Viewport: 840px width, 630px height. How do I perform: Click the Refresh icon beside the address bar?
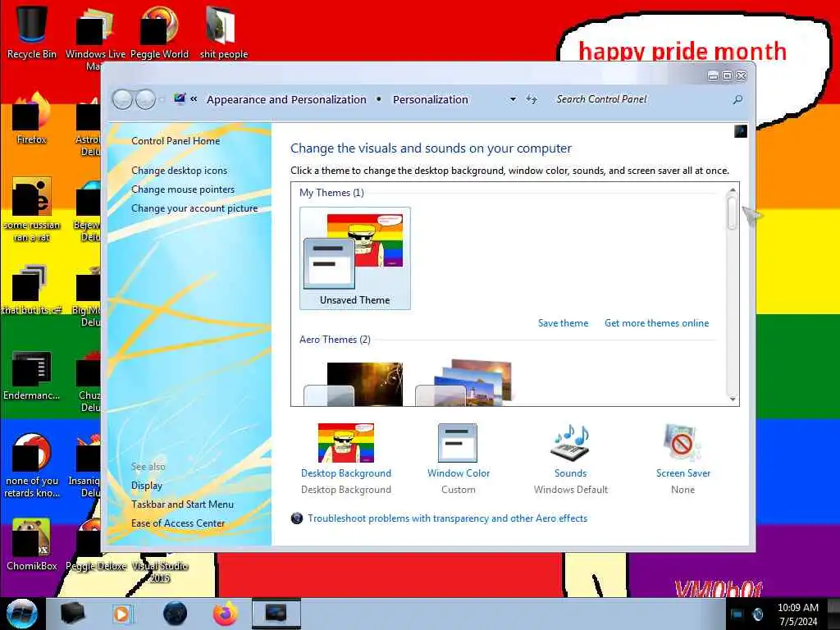point(531,99)
